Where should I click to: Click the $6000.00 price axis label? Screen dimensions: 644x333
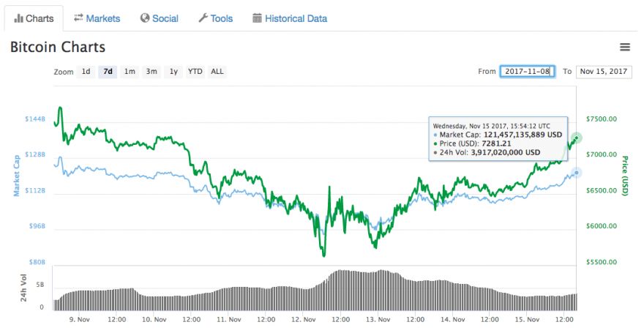(x=602, y=226)
